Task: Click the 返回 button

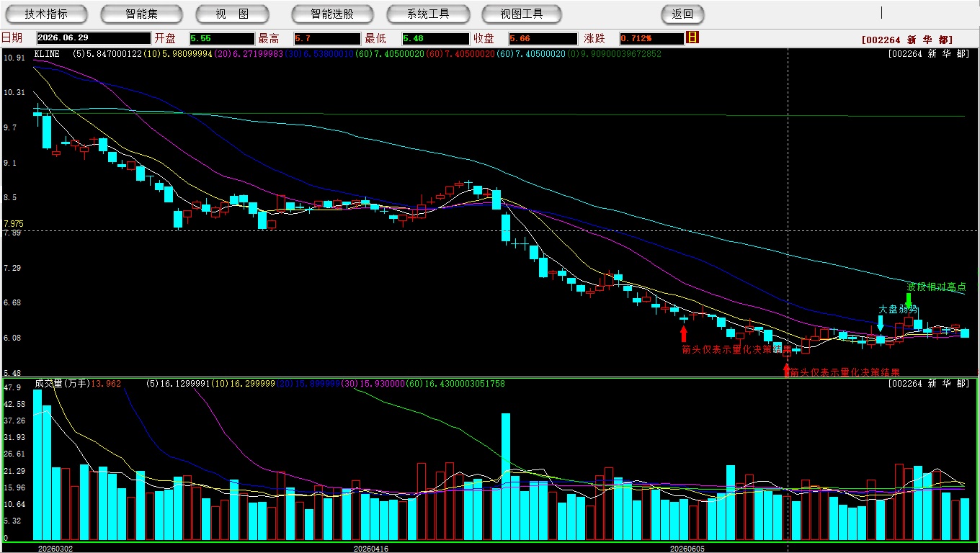Action: click(682, 14)
